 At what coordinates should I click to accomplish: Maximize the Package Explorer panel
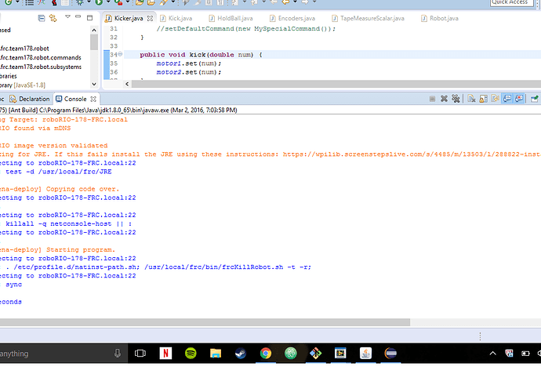pos(89,17)
